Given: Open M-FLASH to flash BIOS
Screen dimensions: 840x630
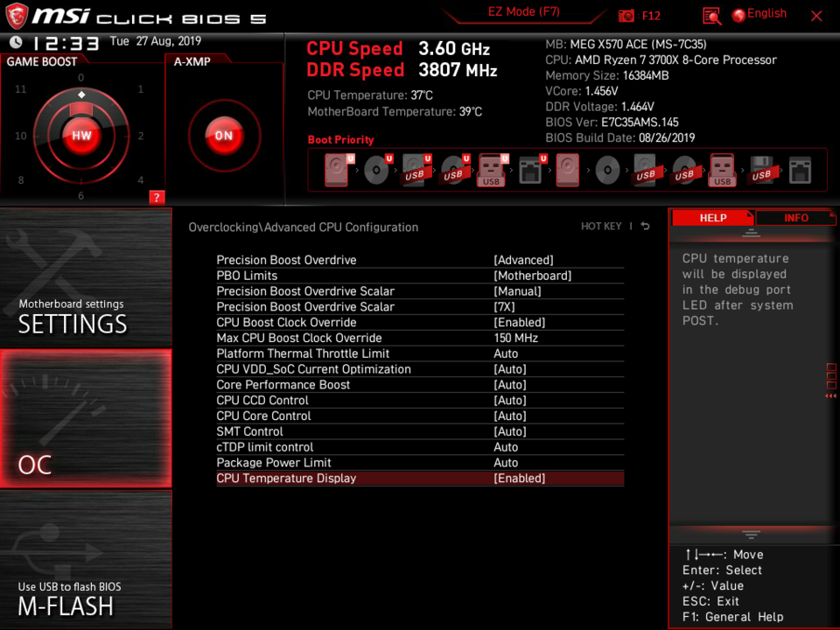Looking at the screenshot, I should tap(86, 559).
